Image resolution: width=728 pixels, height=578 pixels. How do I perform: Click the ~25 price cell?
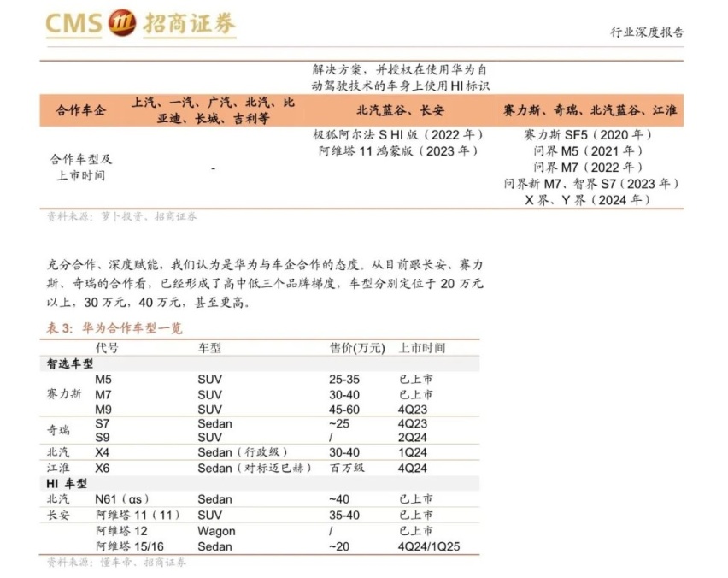[339, 424]
